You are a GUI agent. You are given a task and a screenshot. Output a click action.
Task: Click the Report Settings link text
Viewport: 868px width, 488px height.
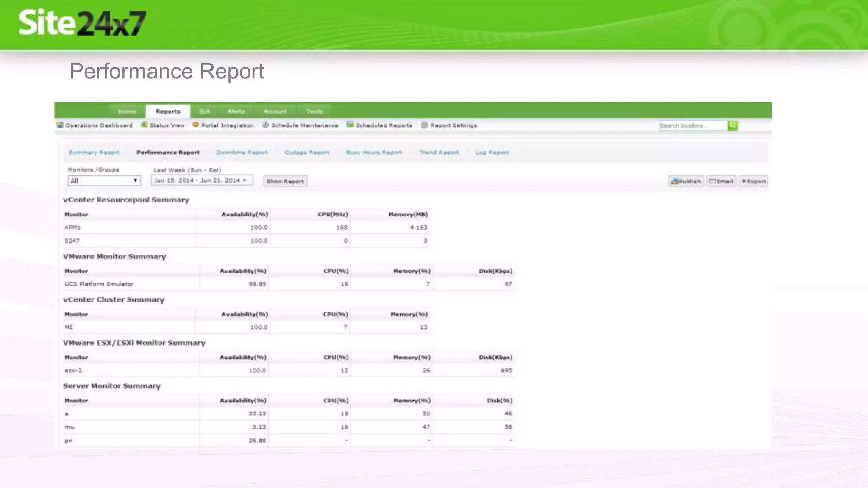454,125
